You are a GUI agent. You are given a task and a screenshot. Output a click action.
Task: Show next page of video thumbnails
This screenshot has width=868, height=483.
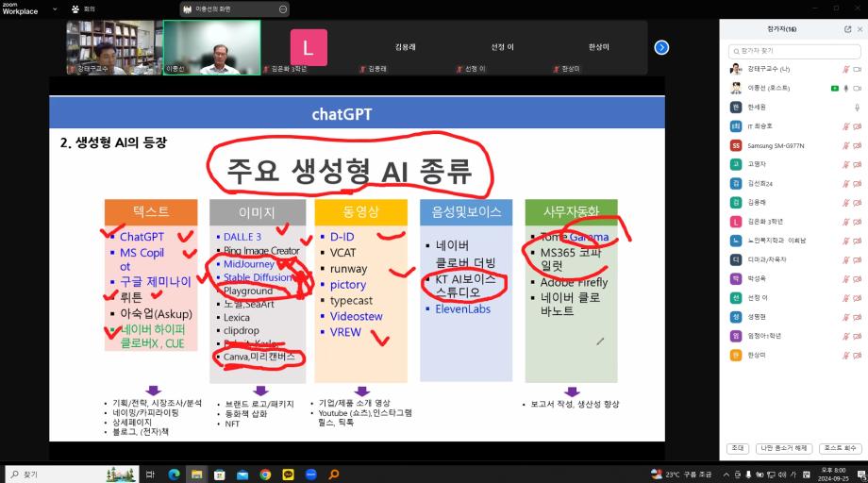click(661, 47)
